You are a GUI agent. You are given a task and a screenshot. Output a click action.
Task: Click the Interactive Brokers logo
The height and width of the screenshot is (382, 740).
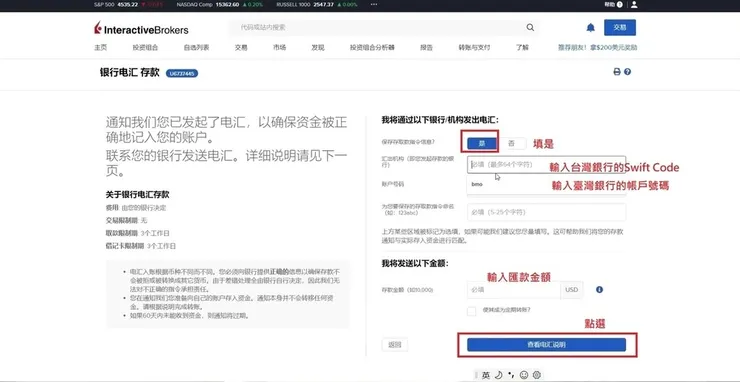pos(141,28)
